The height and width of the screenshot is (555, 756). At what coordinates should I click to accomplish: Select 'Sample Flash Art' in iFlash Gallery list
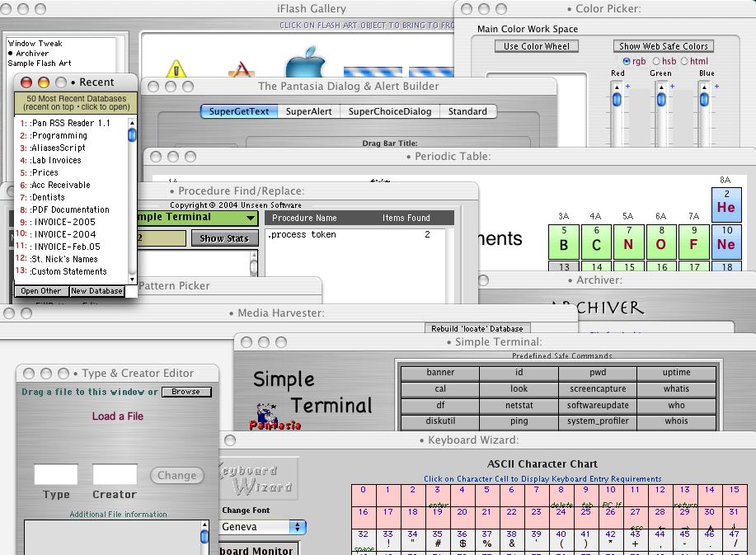(40, 63)
